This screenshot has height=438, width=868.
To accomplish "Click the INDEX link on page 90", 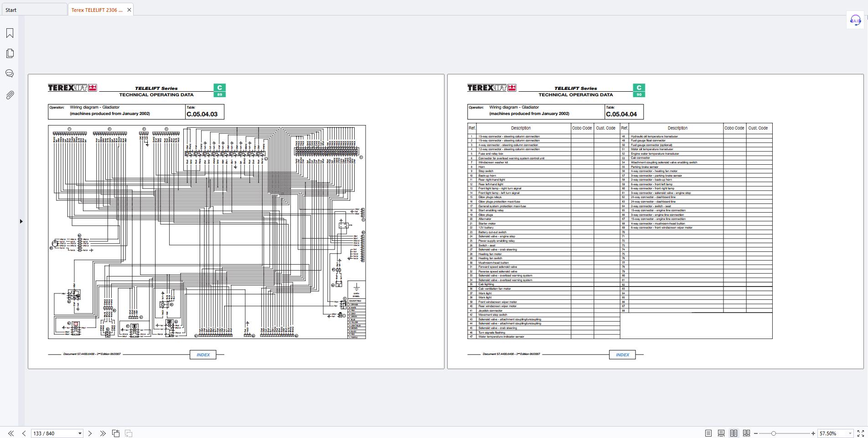I will [622, 355].
